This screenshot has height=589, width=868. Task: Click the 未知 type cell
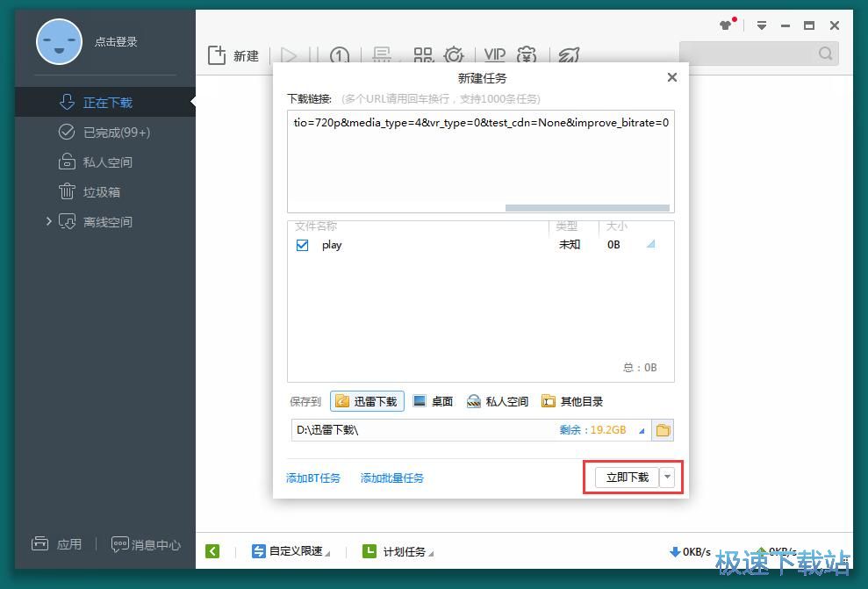point(570,245)
